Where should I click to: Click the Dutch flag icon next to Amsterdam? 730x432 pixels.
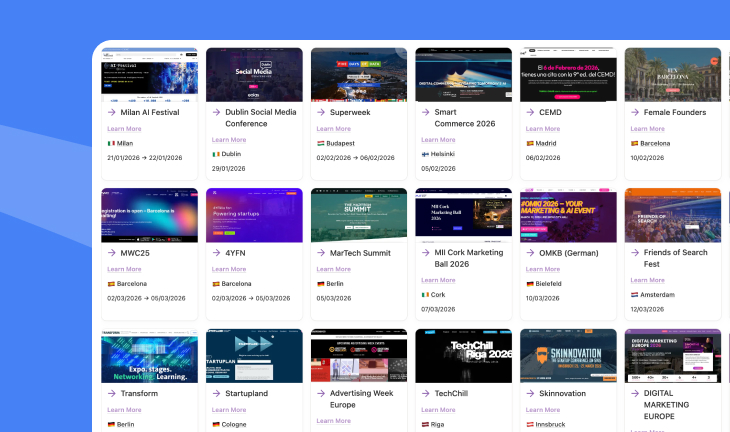click(634, 295)
